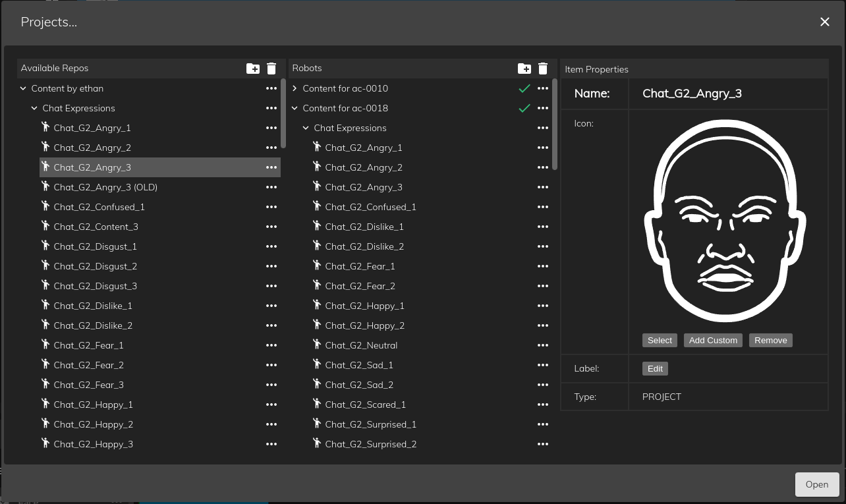Image resolution: width=846 pixels, height=504 pixels.
Task: Collapse Chat Expressions under Content by ethan
Action: click(x=34, y=108)
